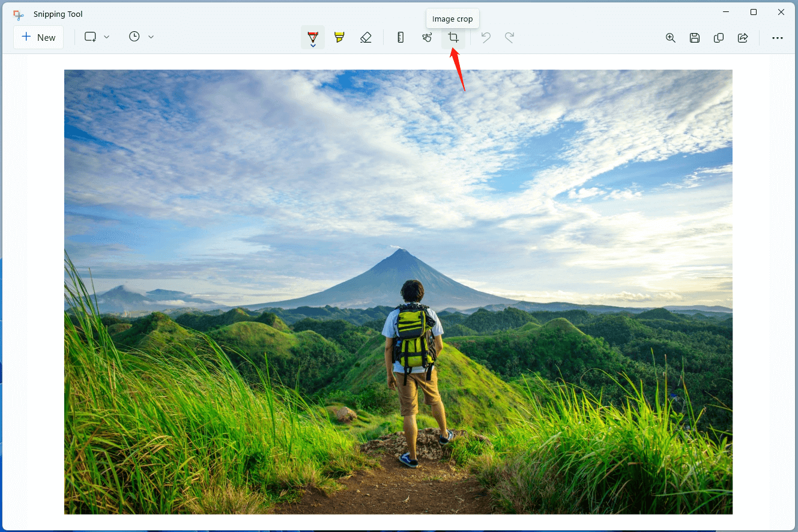Open the Image crop tool

coord(453,37)
